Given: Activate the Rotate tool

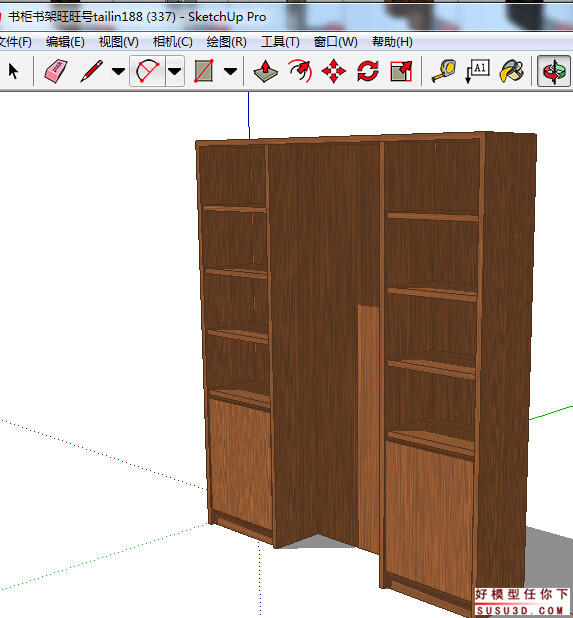Looking at the screenshot, I should [x=368, y=71].
